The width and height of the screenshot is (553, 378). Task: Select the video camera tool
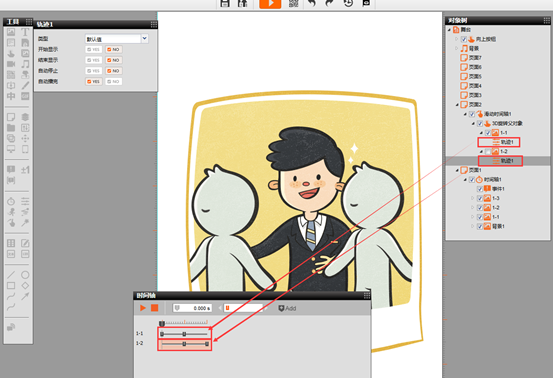(11, 64)
